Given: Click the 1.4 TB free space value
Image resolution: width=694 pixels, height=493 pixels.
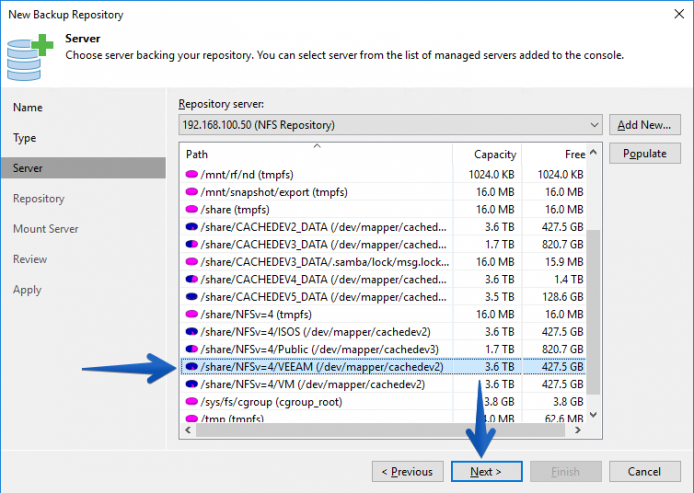Looking at the screenshot, I should coord(569,279).
